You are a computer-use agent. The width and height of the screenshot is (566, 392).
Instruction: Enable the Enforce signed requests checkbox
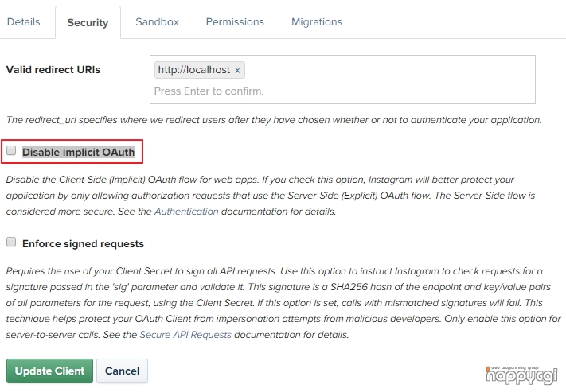coord(11,242)
